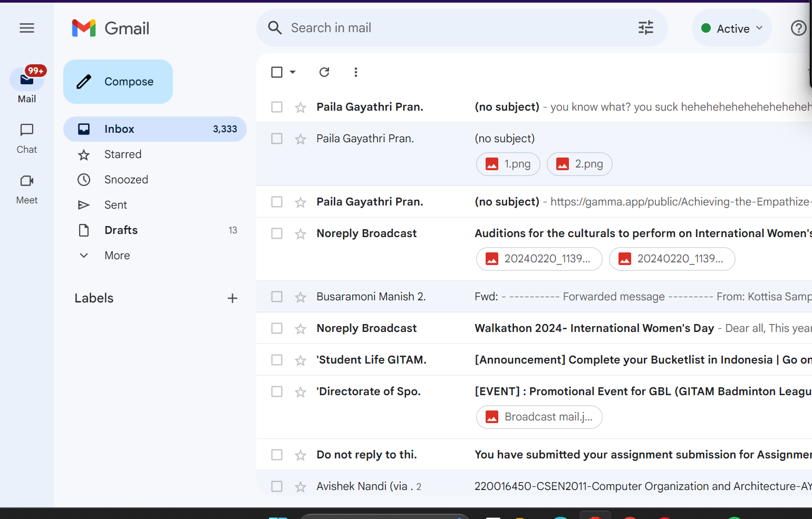Select the Avishek Nandi email checkbox
The width and height of the screenshot is (812, 519).
click(x=277, y=486)
